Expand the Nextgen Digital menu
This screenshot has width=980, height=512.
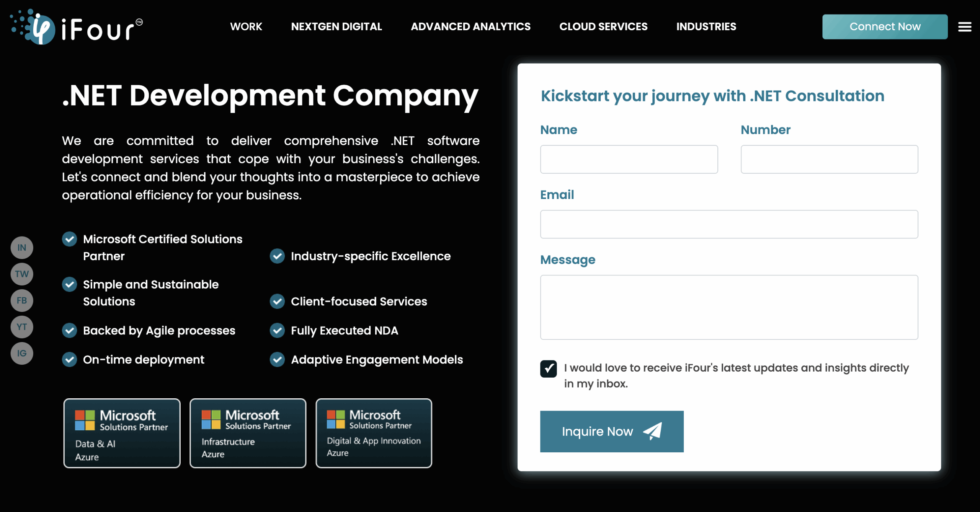pyautogui.click(x=336, y=26)
